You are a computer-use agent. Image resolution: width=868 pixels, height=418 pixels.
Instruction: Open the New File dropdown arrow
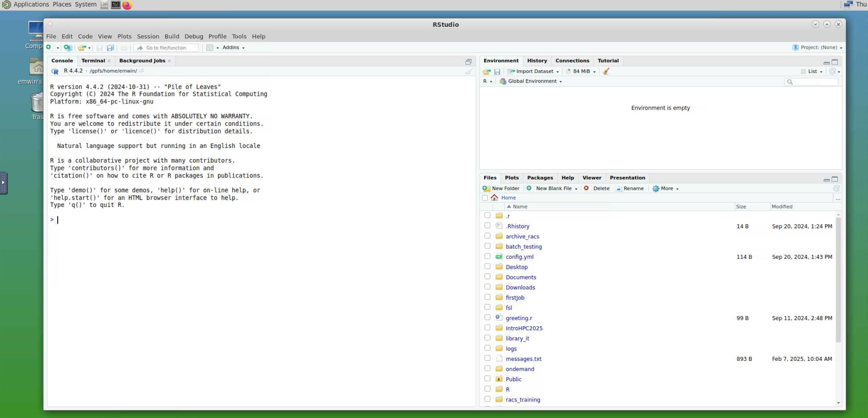[x=58, y=48]
